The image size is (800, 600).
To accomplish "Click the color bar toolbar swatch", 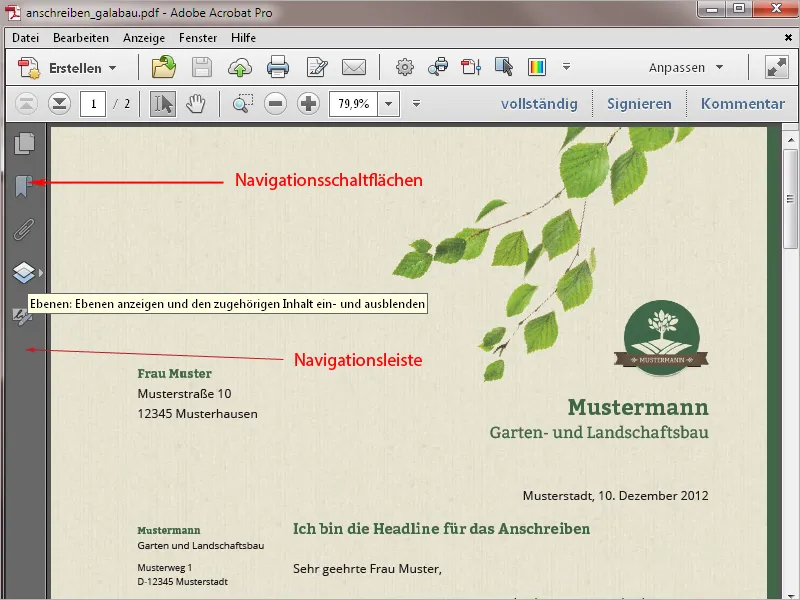I will (539, 68).
